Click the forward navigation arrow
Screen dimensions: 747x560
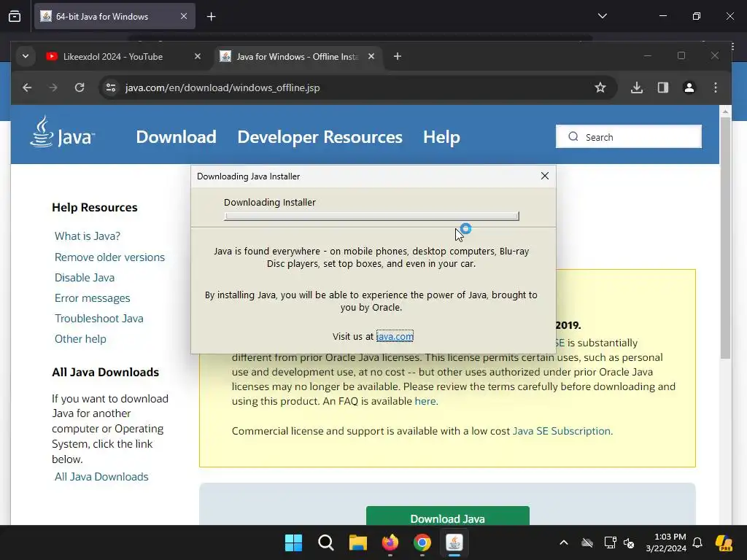[53, 87]
